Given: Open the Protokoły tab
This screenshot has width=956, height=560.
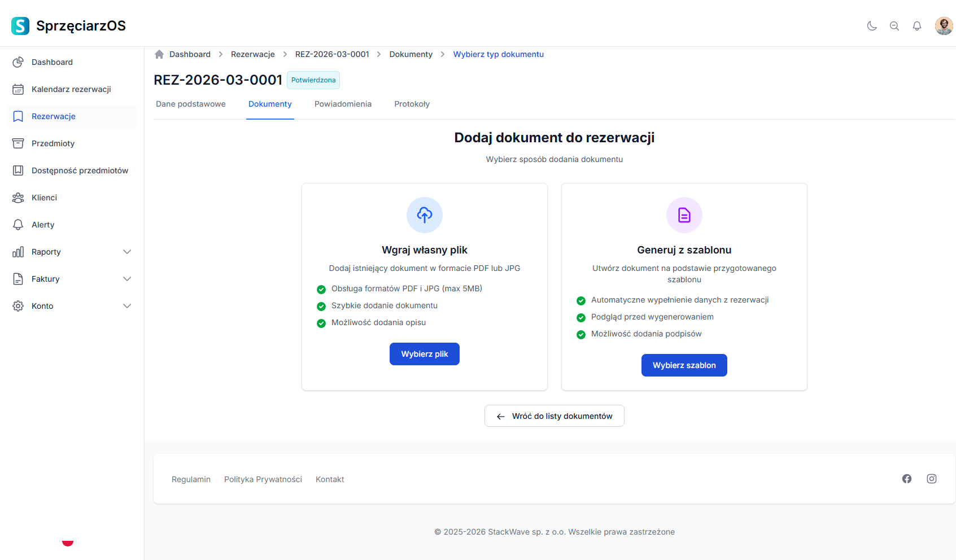Looking at the screenshot, I should tap(412, 104).
